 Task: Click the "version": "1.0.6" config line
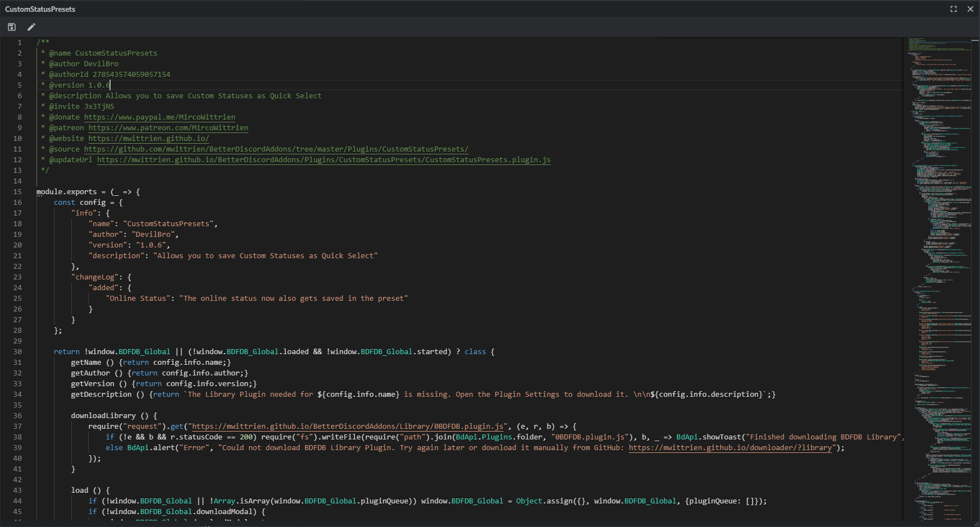pos(129,245)
